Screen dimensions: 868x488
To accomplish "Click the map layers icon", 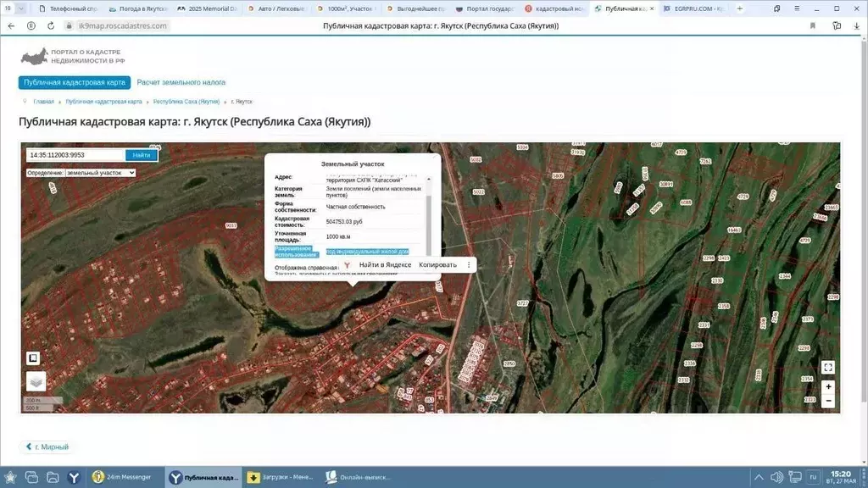I will [x=36, y=382].
